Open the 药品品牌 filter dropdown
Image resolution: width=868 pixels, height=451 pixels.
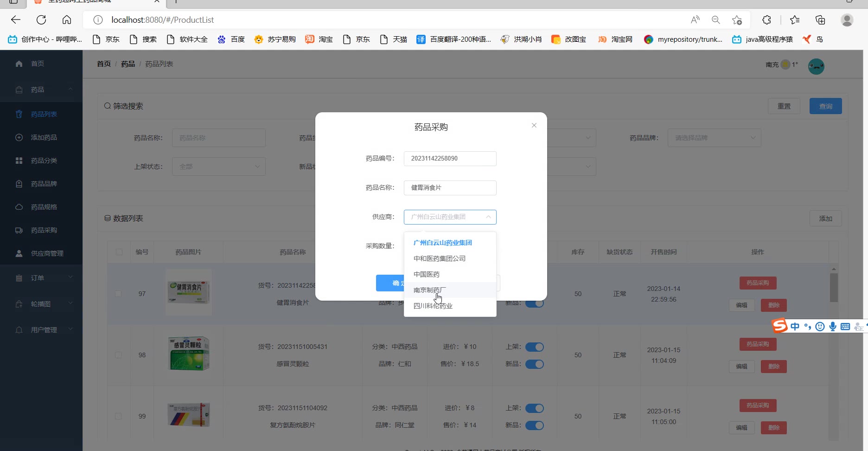[x=715, y=138]
